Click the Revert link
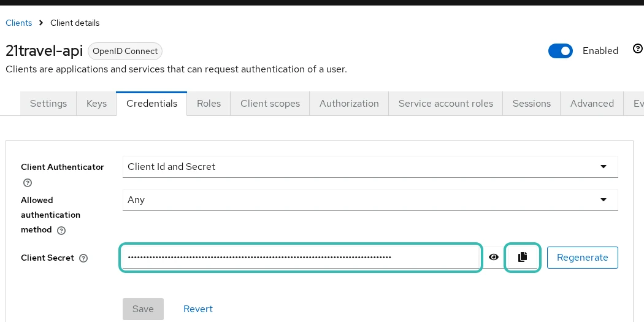Image resolution: width=644 pixels, height=322 pixels. (198, 309)
